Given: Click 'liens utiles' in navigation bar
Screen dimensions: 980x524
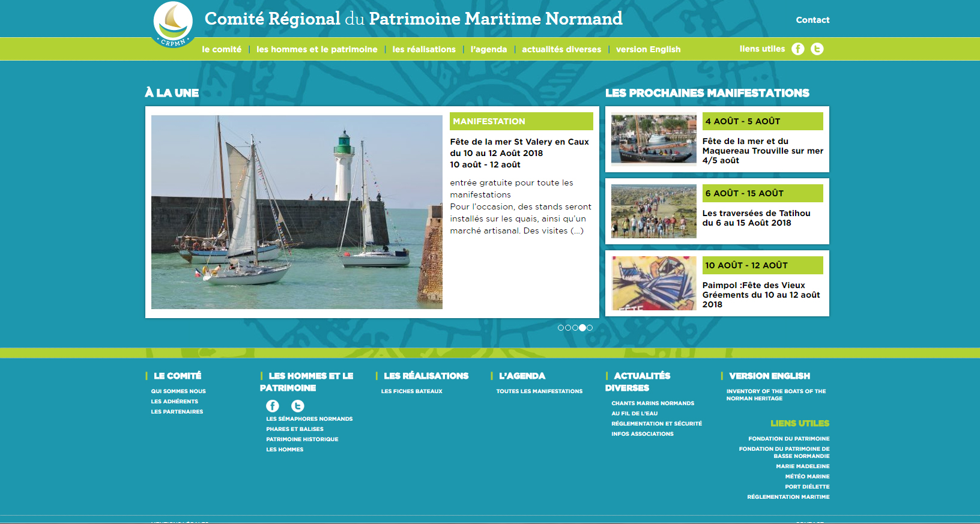Looking at the screenshot, I should pyautogui.click(x=762, y=49).
